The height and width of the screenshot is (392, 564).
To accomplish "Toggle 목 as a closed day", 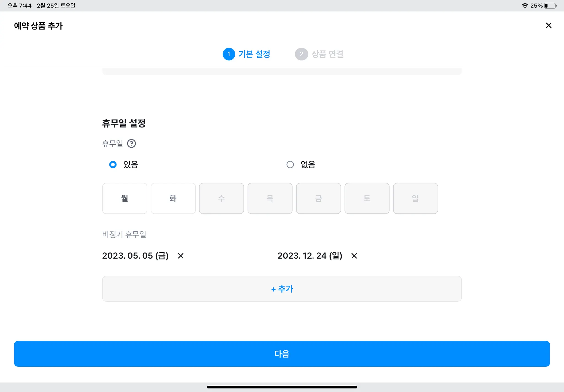I will click(x=270, y=198).
